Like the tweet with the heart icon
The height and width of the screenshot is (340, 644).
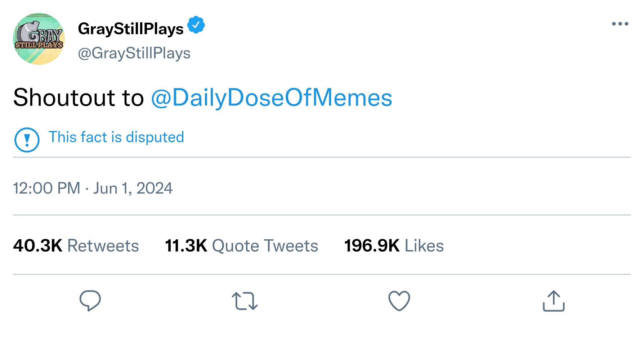tap(399, 301)
